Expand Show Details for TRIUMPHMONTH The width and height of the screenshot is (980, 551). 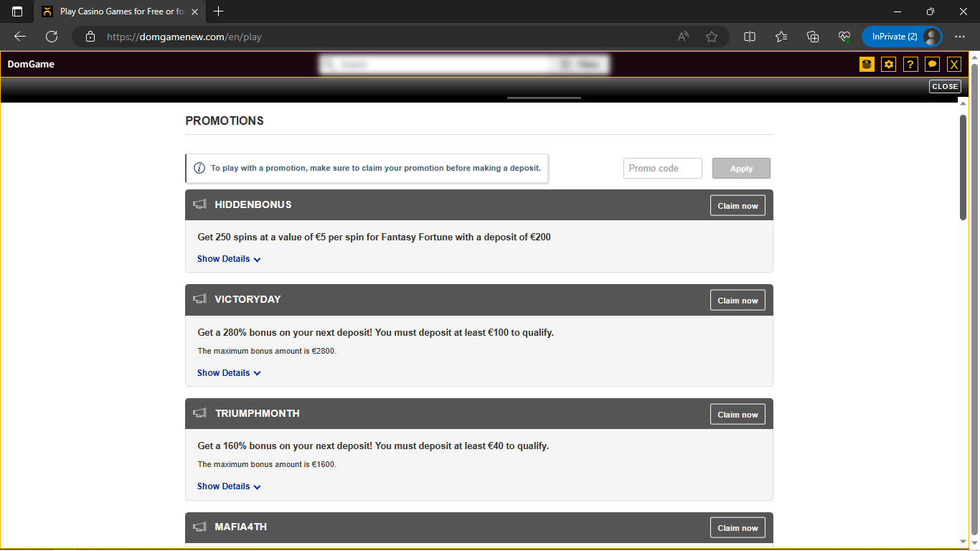(229, 486)
